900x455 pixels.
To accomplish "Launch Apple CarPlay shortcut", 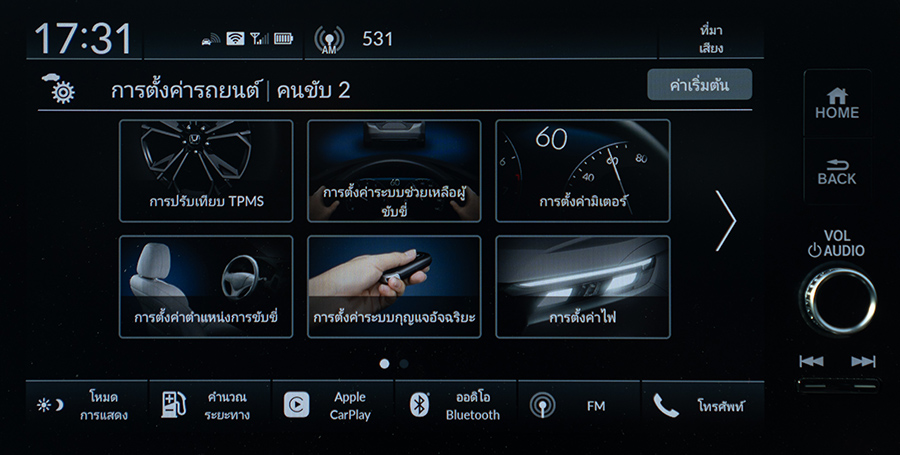I will pyautogui.click(x=333, y=406).
